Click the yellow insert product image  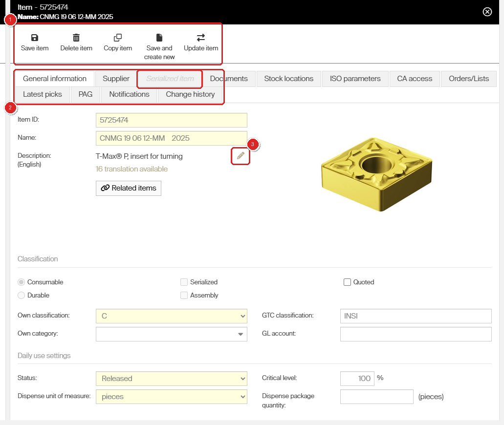click(x=377, y=174)
